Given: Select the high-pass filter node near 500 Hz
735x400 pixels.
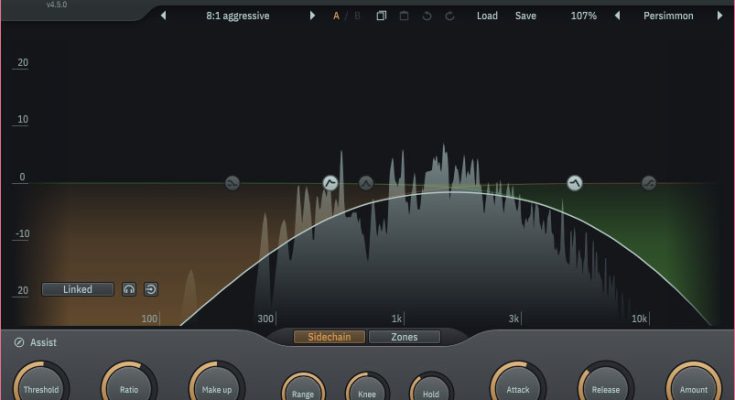Looking at the screenshot, I should pos(330,183).
